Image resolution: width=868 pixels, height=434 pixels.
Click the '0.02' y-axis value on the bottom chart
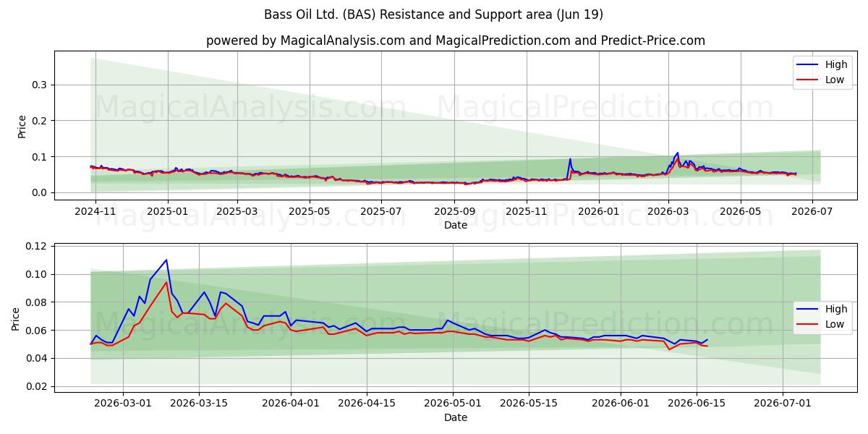coord(38,386)
